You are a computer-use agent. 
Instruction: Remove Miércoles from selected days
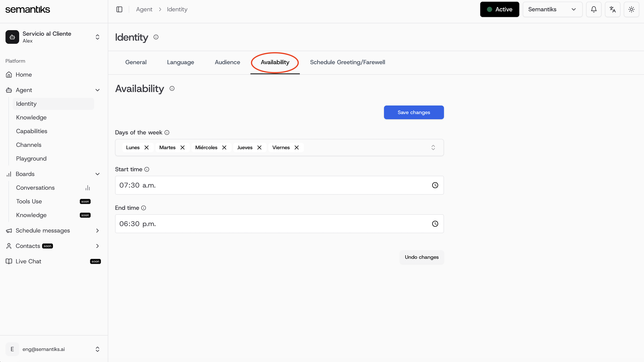click(x=224, y=148)
